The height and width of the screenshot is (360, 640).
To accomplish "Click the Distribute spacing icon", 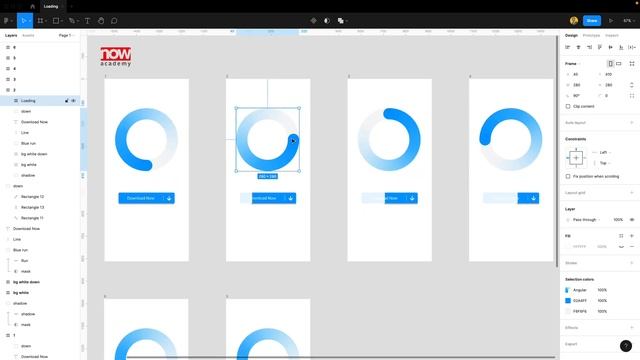I will (632, 47).
